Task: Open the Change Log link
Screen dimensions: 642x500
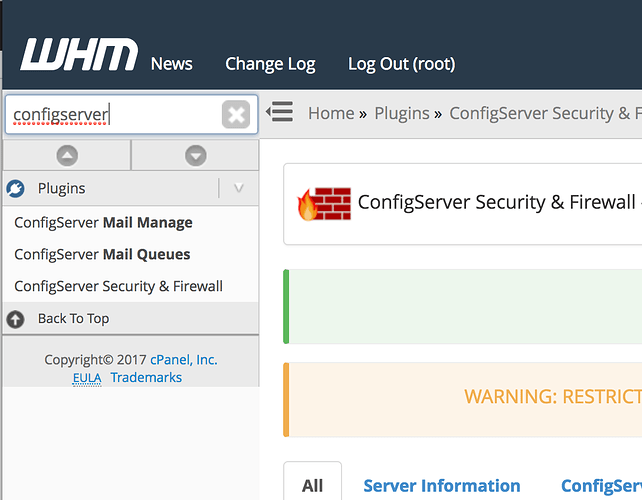Action: [x=270, y=64]
